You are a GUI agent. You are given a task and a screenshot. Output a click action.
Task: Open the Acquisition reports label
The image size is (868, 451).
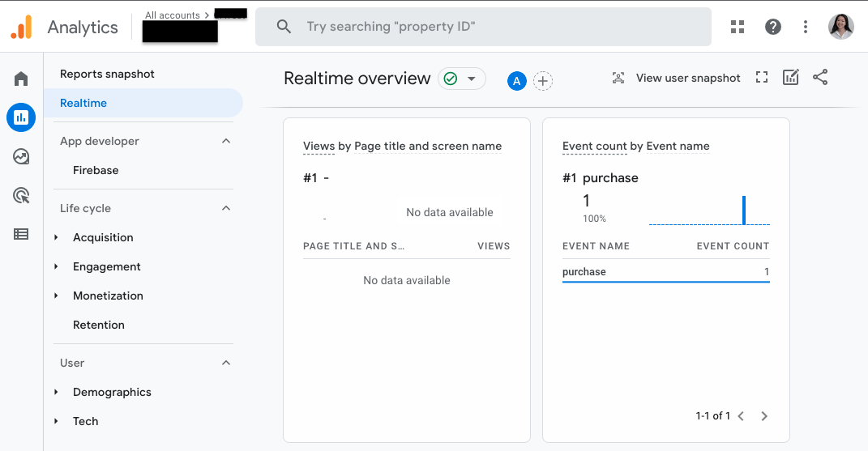[103, 237]
